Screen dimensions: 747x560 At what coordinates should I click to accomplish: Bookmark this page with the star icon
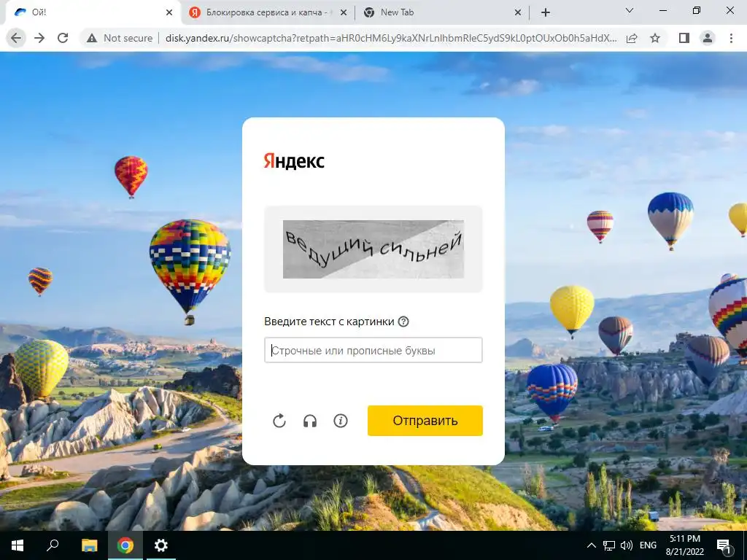point(656,38)
